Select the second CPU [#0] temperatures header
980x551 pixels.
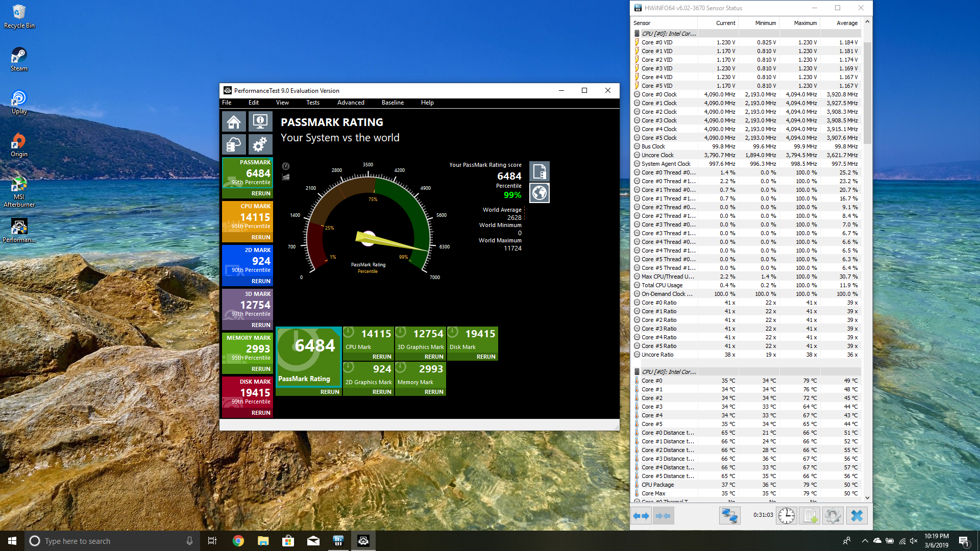tap(747, 372)
